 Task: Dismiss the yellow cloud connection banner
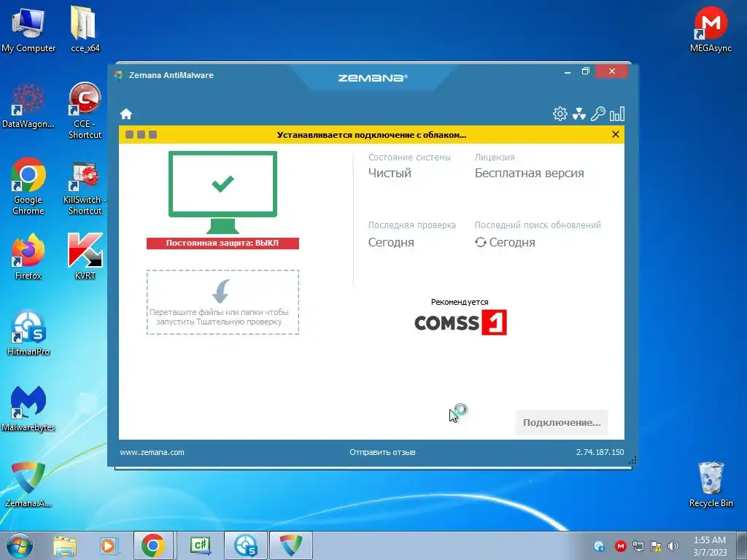click(x=616, y=134)
